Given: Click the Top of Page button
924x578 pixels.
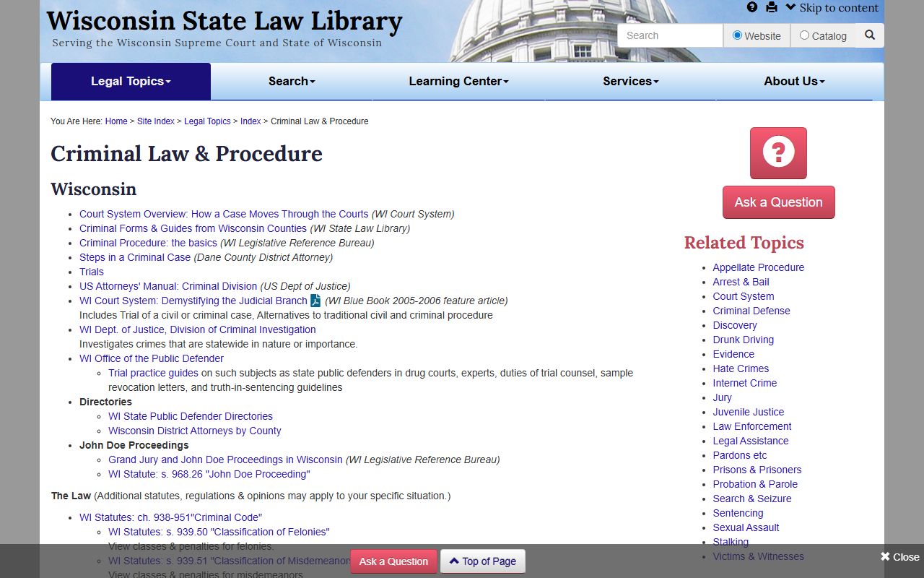Looking at the screenshot, I should [483, 561].
